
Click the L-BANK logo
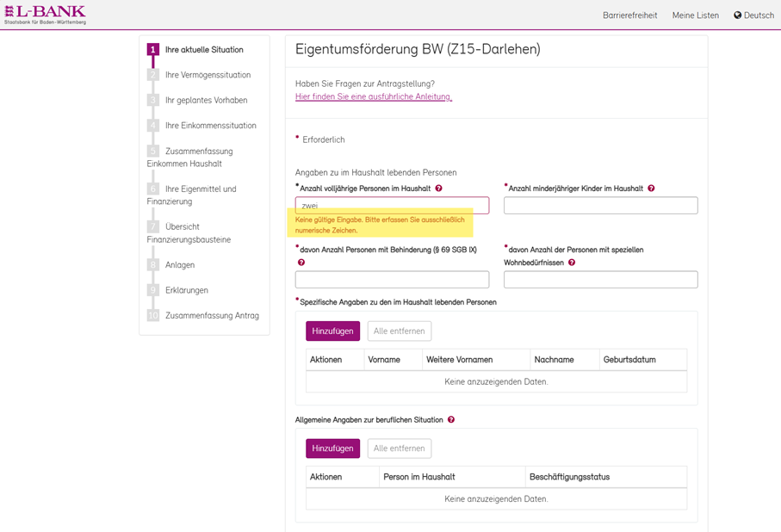pyautogui.click(x=45, y=15)
